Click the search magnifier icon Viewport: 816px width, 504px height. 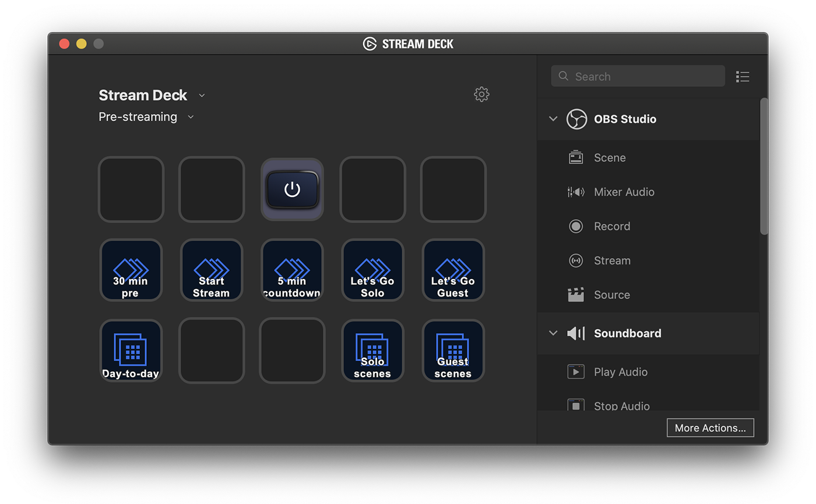pyautogui.click(x=563, y=76)
